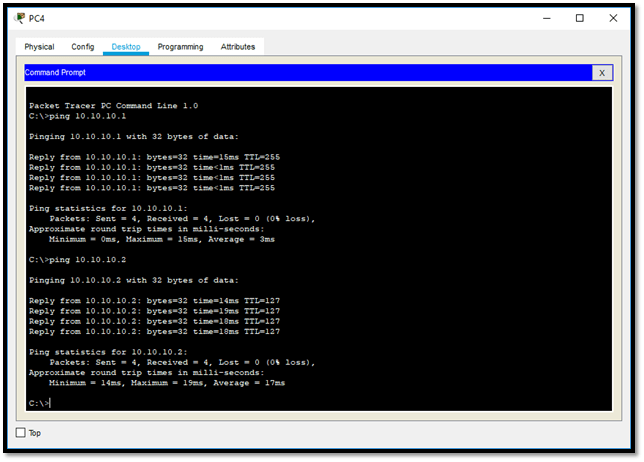Open the Attributes tab
This screenshot has width=644, height=462.
click(x=238, y=47)
